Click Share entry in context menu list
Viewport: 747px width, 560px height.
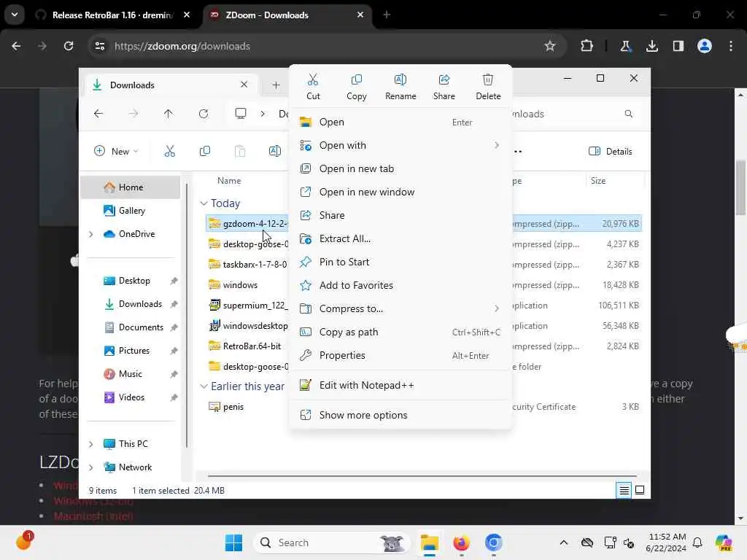pyautogui.click(x=400, y=215)
